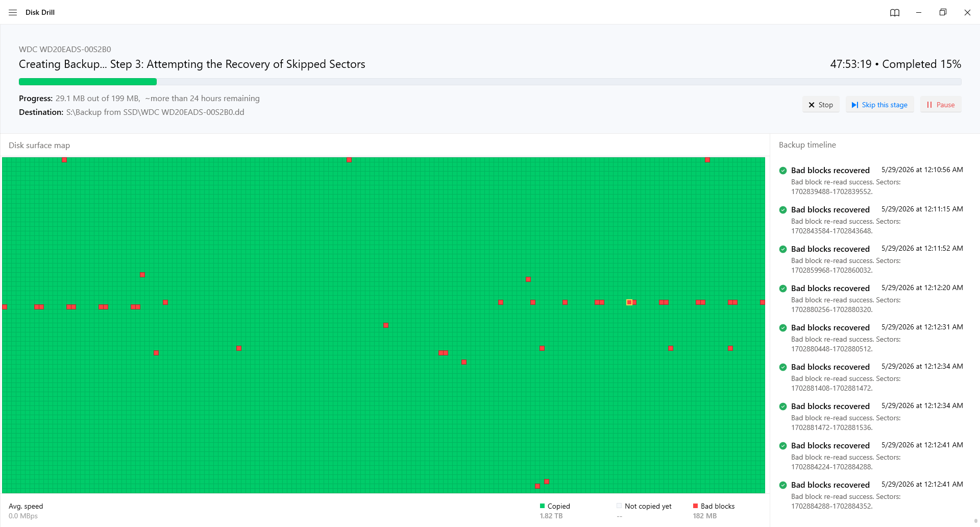Click the green check icon for 12:12:31 AM entry
980x527 pixels.
coord(783,328)
